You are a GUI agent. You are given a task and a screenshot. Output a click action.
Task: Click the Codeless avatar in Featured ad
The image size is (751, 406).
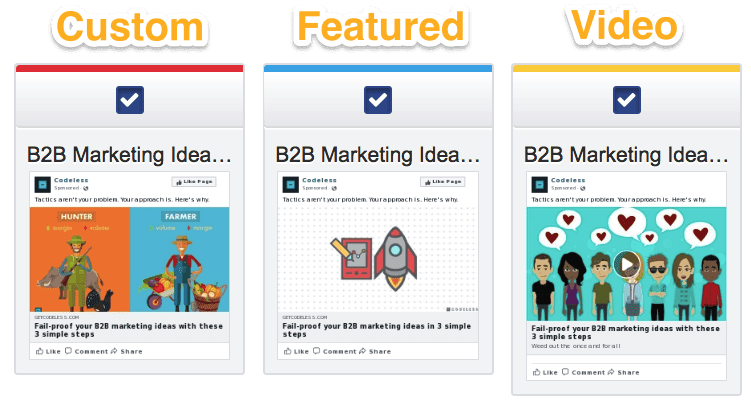[x=291, y=184]
